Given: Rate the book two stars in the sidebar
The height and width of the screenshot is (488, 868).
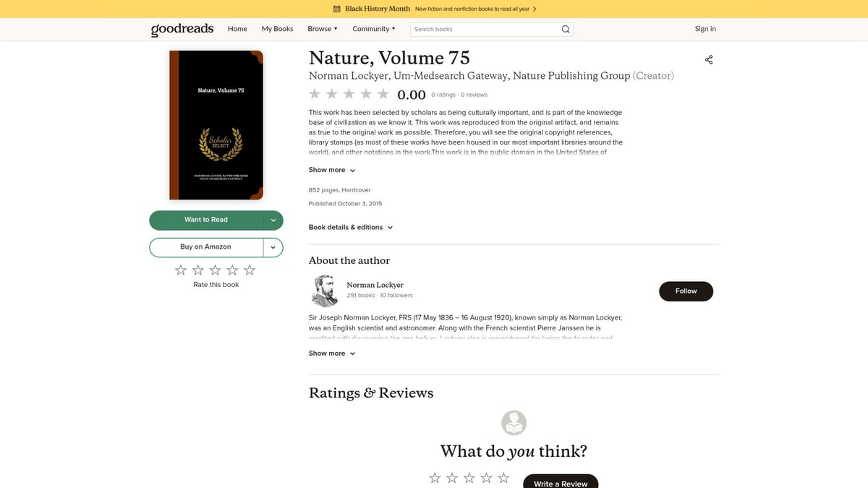Looking at the screenshot, I should click(198, 270).
